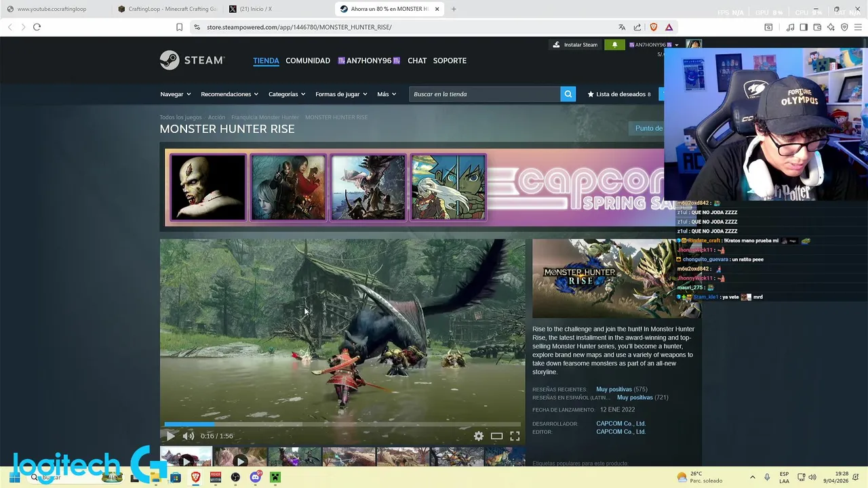Image resolution: width=868 pixels, height=488 pixels.
Task: Open the AN7HONY96 account dropdown
Action: (654, 45)
